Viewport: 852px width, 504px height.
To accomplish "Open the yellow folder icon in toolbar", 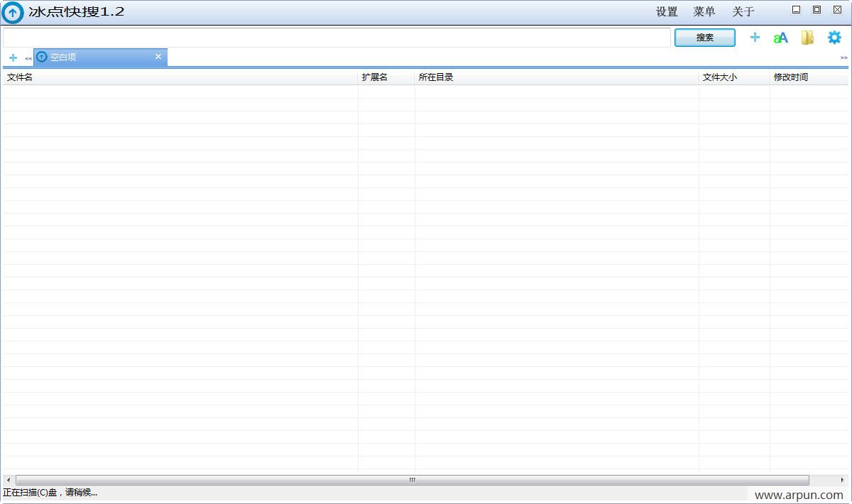I will coord(807,38).
